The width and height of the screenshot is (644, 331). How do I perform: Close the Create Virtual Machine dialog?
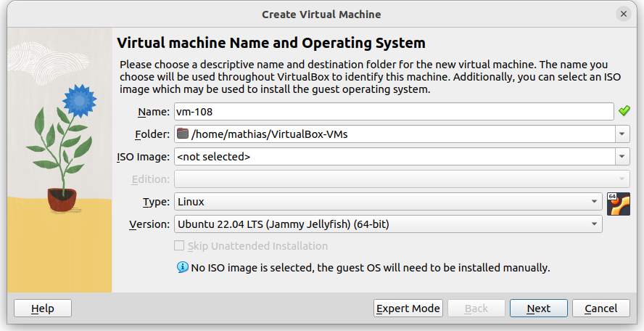click(x=623, y=15)
